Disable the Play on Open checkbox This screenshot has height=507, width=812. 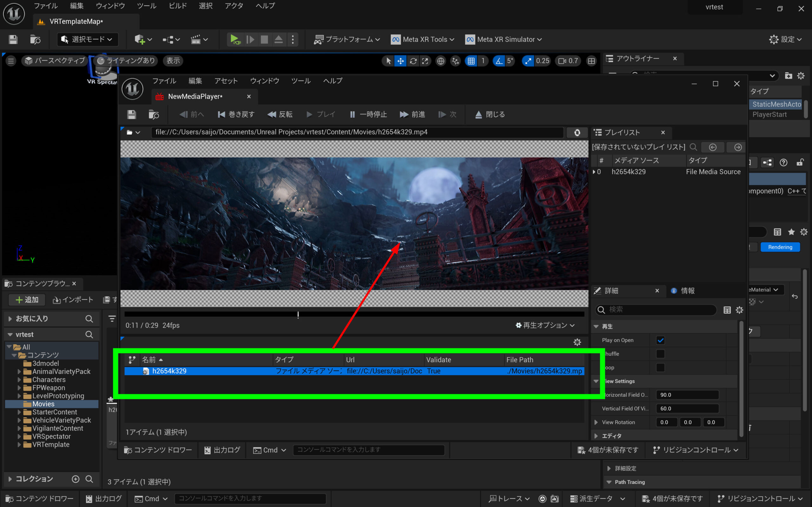[x=660, y=340]
